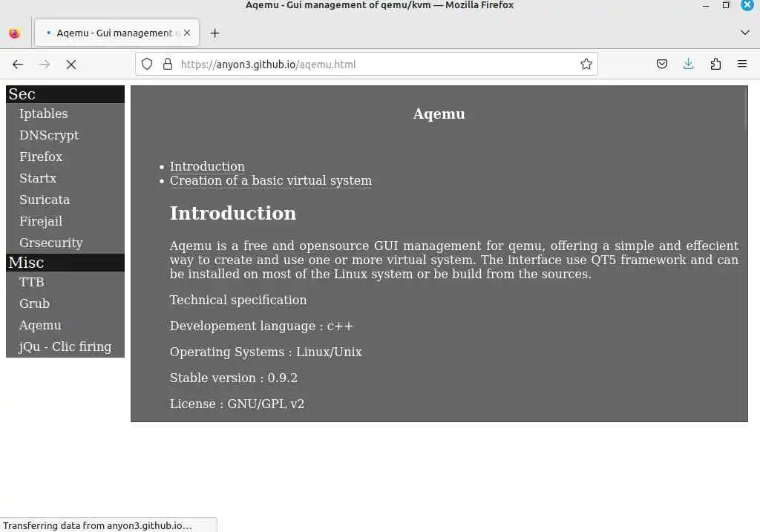Open Save to Pocket

(x=662, y=64)
